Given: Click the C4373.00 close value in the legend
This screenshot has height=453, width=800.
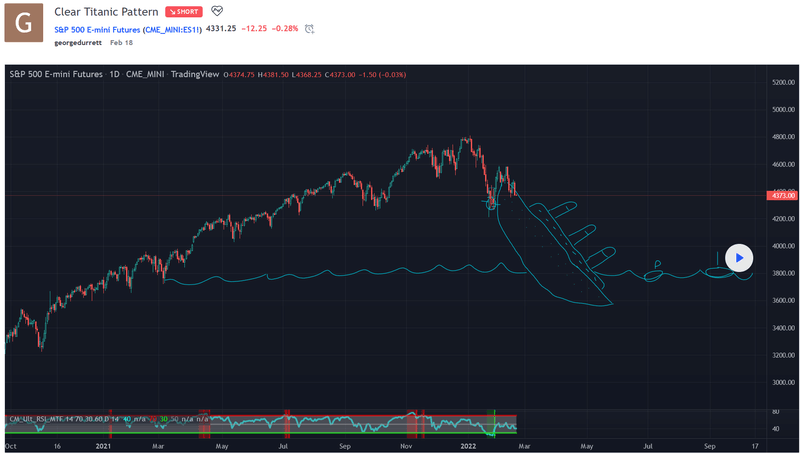Looking at the screenshot, I should pyautogui.click(x=339, y=75).
